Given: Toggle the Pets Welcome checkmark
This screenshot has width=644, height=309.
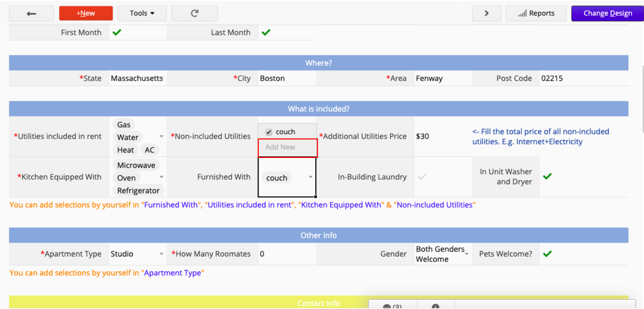Looking at the screenshot, I should [x=547, y=254].
